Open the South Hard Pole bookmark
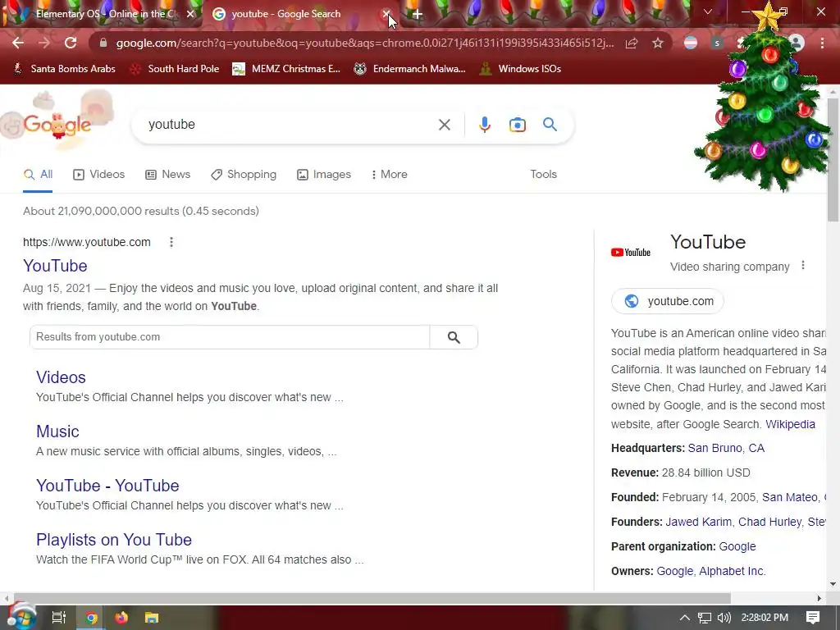 click(x=175, y=69)
